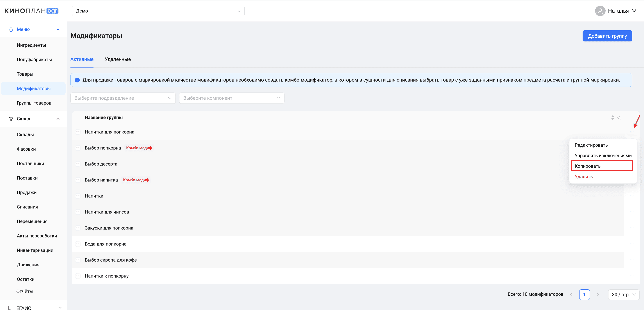Collapse the Склад sidebar section

click(x=58, y=119)
